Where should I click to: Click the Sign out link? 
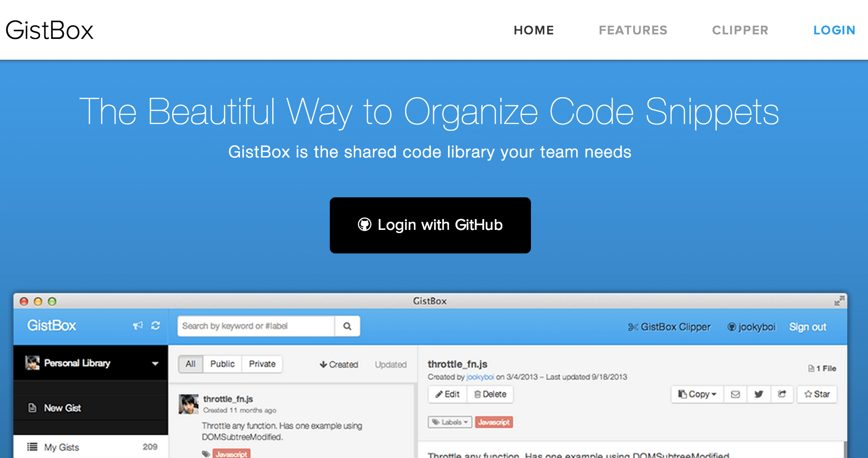coord(808,327)
